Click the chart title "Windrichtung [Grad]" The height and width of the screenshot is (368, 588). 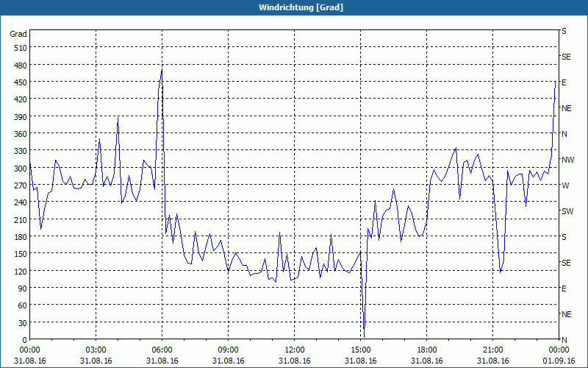[x=301, y=7]
